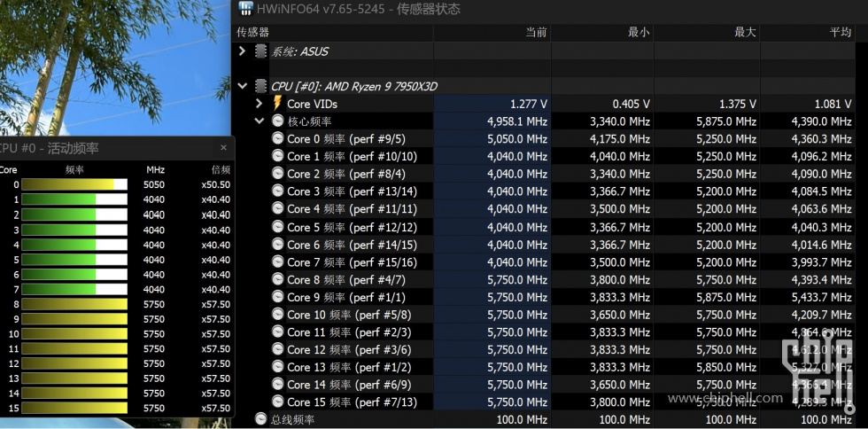Screen dimensions: 868x429
Task: Click the x50.50 multiplier for core 0
Action: tap(216, 184)
